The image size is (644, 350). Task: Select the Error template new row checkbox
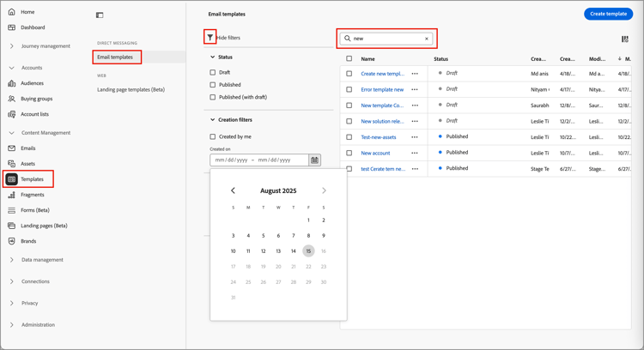point(349,89)
